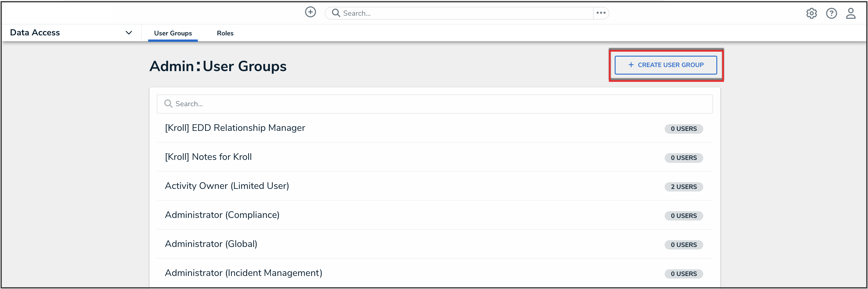This screenshot has height=289, width=868.
Task: Switch to the Roles tab
Action: [x=225, y=33]
